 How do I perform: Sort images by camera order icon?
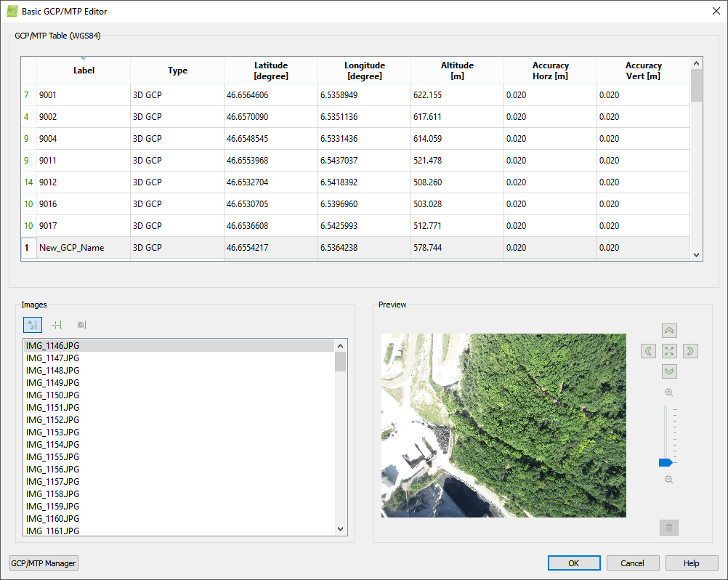coord(81,325)
